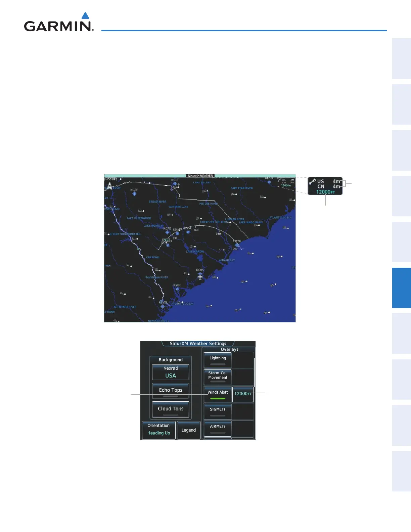Change the Orientation Heading Up setting
Screen dimensions: 411x532
coord(158,430)
